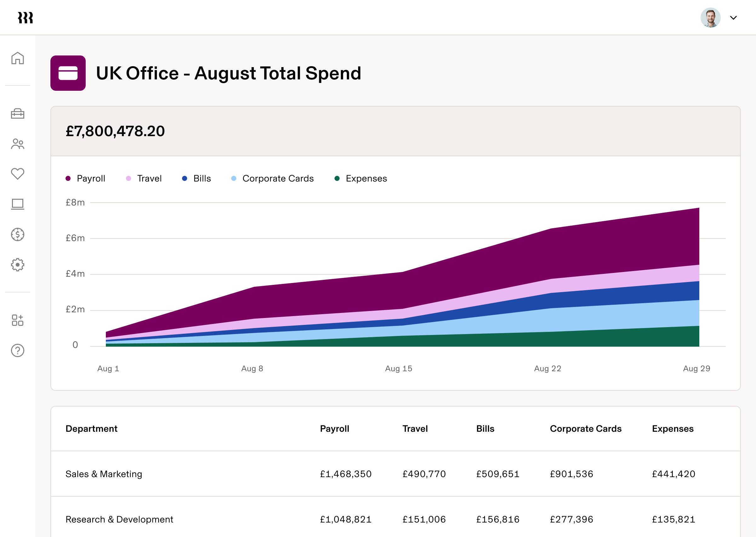Click the Bills legend color dot
Image resolution: width=756 pixels, height=537 pixels.
tap(184, 178)
